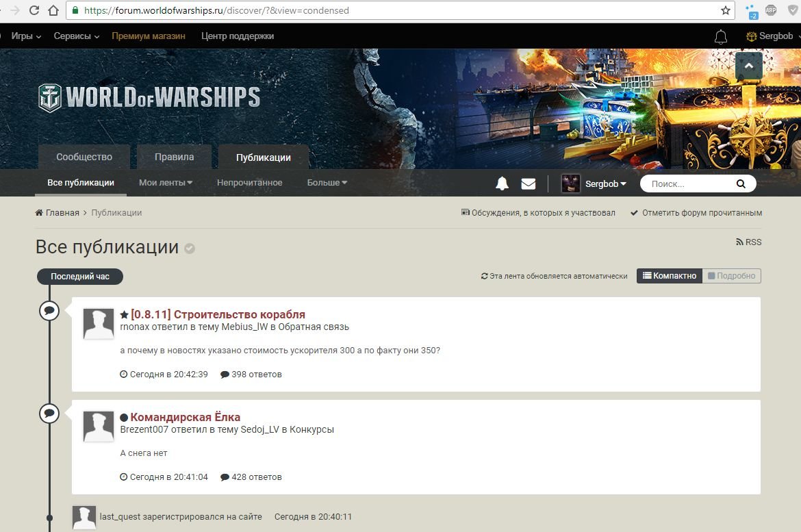
Task: Open messages via the envelope icon
Action: coord(529,184)
